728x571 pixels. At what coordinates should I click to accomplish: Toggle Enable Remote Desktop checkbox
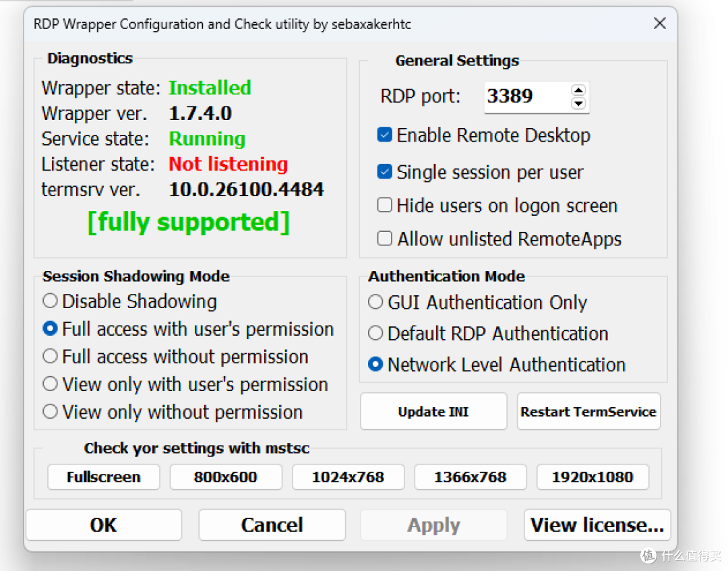pyautogui.click(x=384, y=135)
